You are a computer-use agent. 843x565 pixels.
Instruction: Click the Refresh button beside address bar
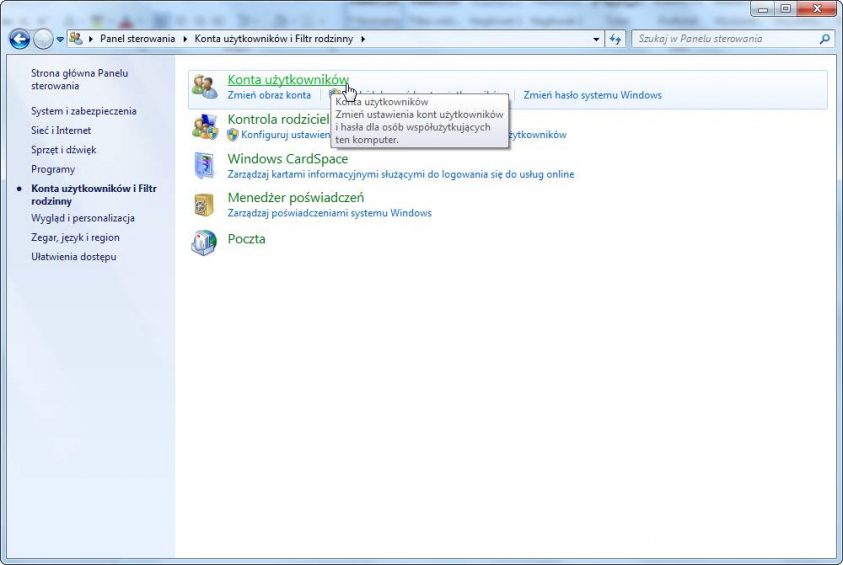coord(616,39)
